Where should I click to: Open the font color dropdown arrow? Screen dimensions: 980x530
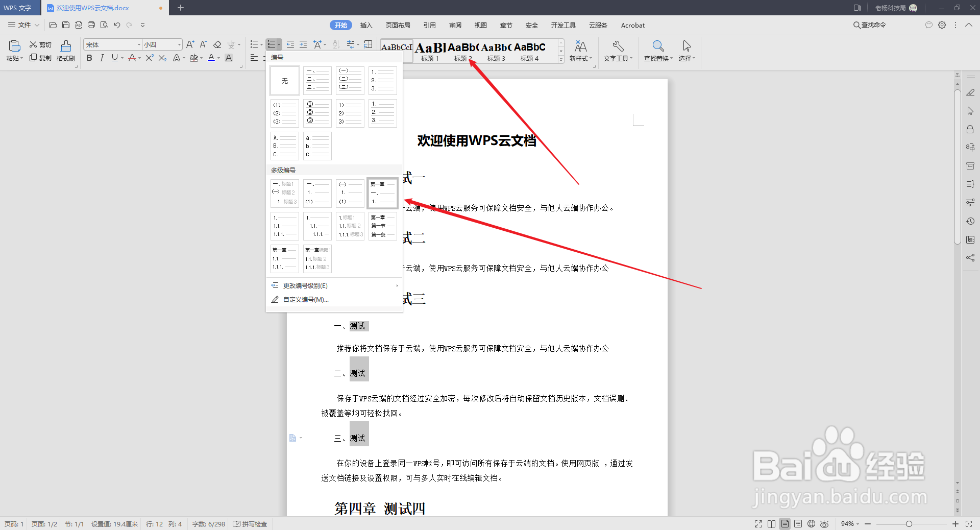point(218,58)
